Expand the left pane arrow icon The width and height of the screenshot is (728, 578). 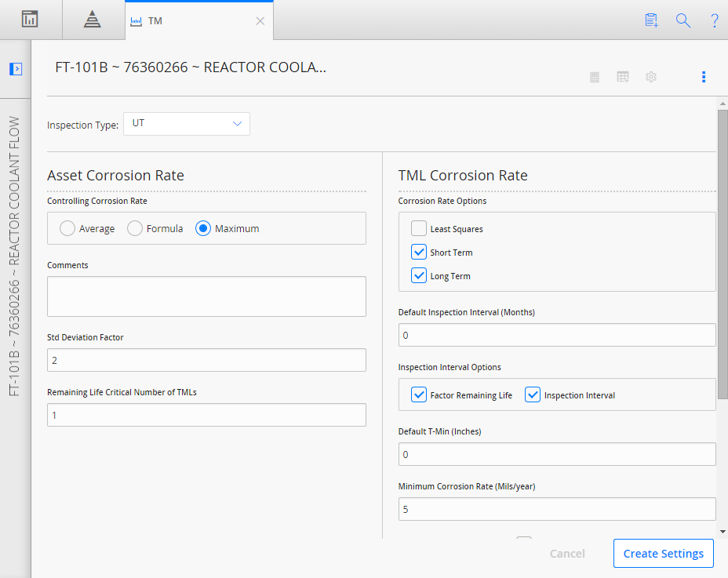(x=16, y=69)
